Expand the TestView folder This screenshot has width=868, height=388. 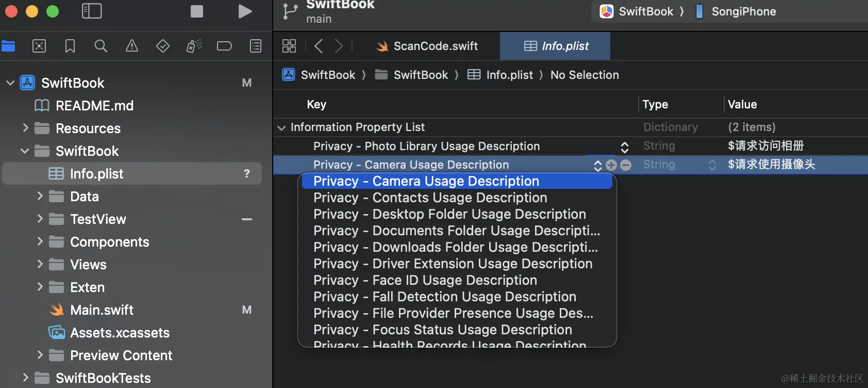coord(40,219)
